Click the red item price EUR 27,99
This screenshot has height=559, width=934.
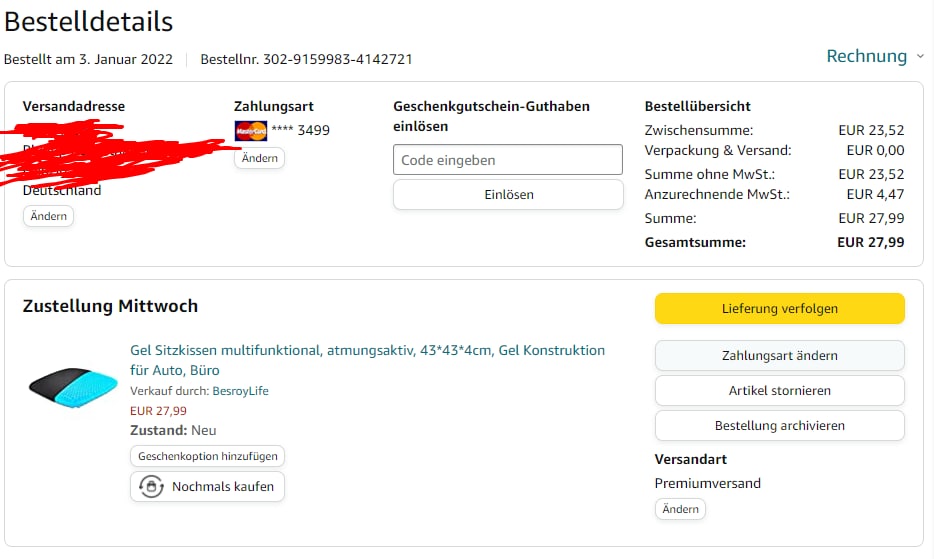coord(158,410)
